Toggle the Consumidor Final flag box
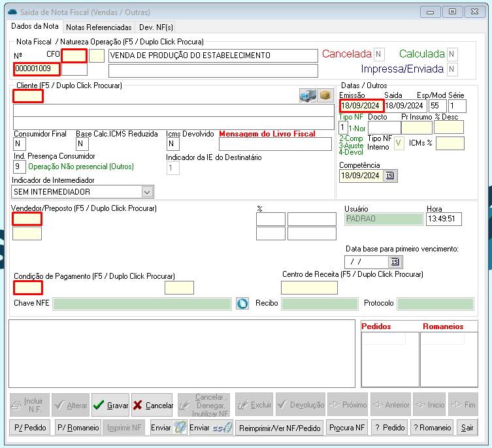 (20, 144)
